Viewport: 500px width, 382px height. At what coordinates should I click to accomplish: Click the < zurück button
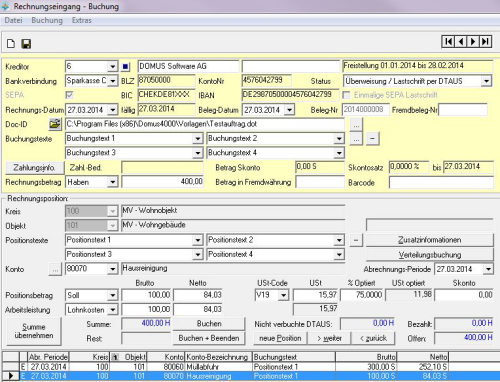tap(373, 338)
